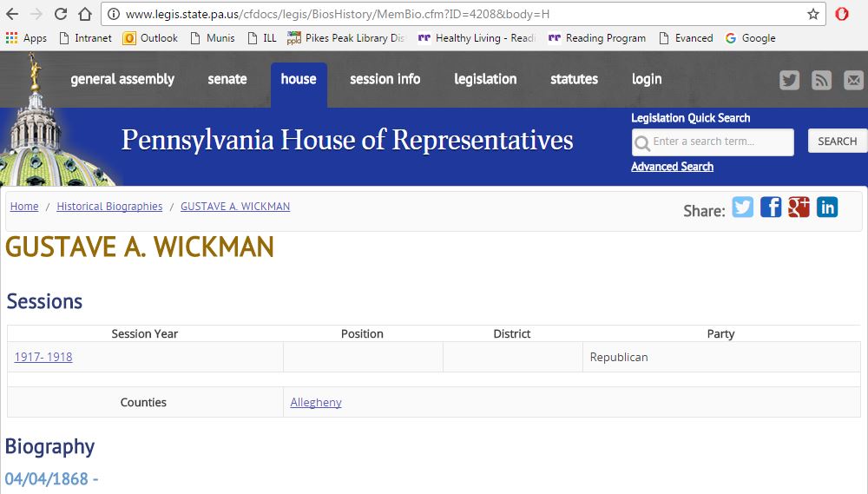Open the RSS feed icon
868x494 pixels.
point(821,80)
